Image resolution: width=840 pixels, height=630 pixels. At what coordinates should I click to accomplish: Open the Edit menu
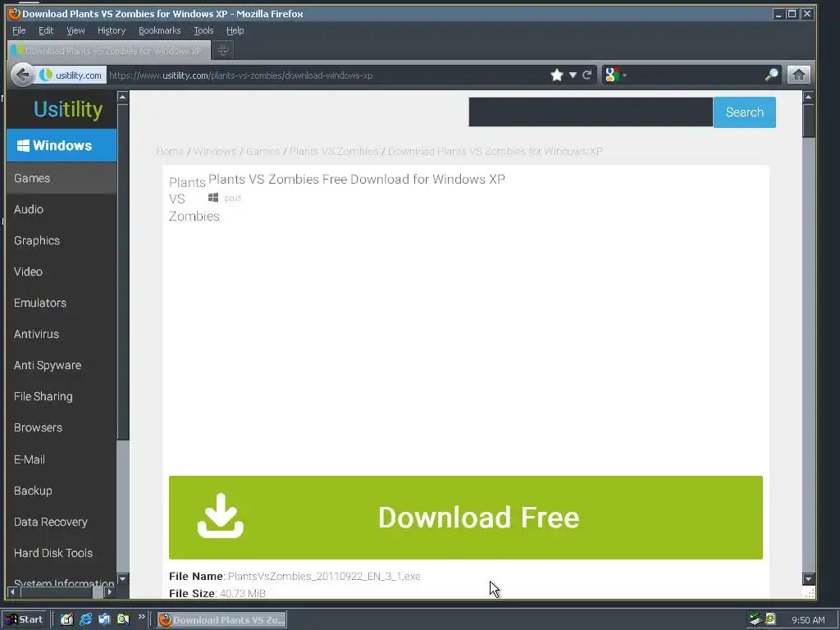46,30
